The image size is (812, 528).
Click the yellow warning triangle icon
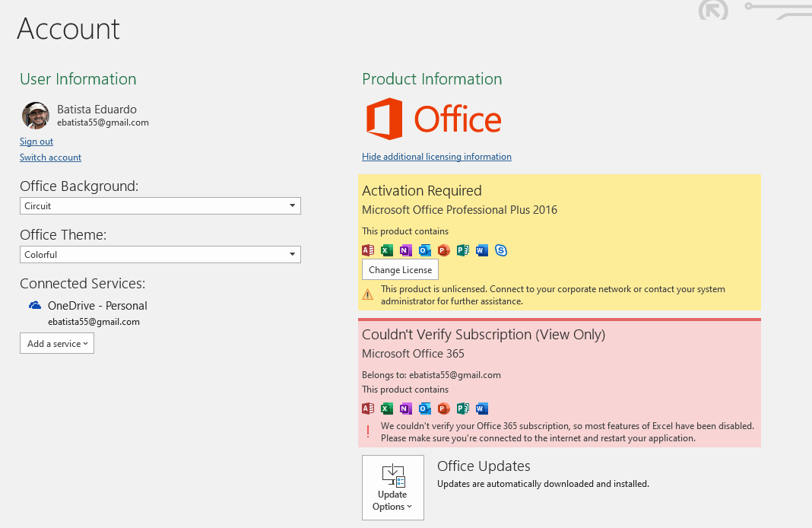click(368, 295)
